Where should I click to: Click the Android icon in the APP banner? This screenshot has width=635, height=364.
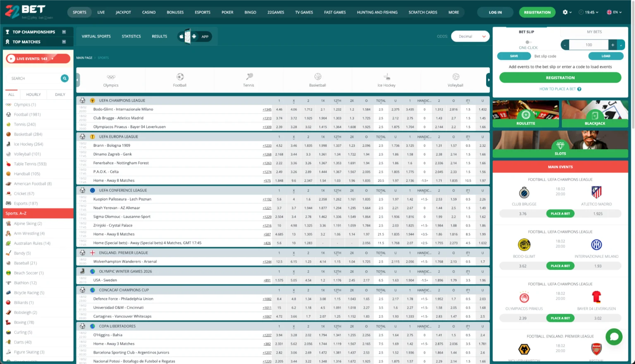[194, 36]
